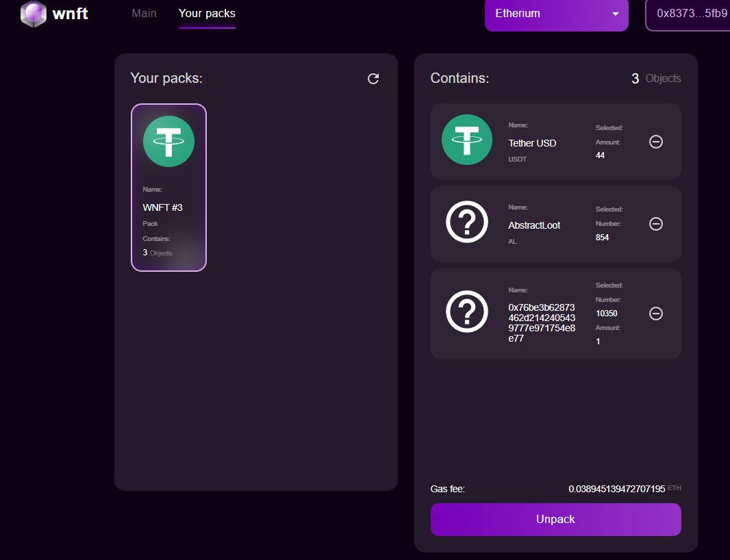Click AbstractLoot number value 854
Screen dimensions: 730x560
point(602,238)
